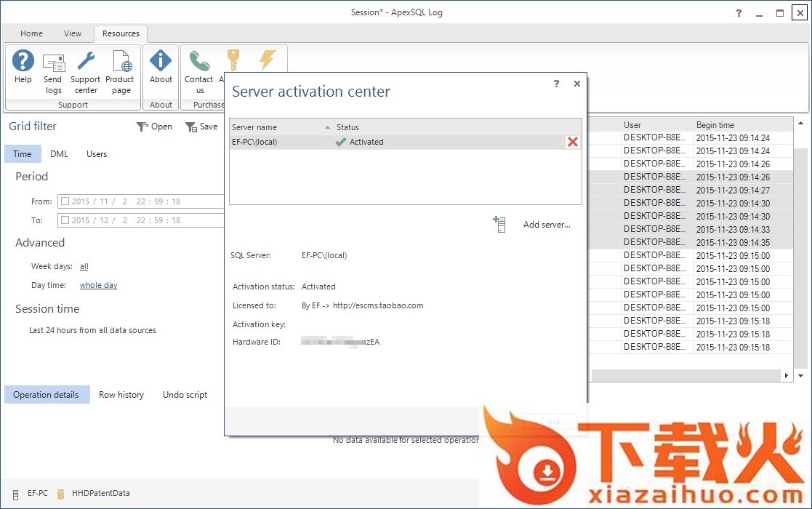Click the Add server... button
Viewport: 812px width, 509px height.
[547, 225]
